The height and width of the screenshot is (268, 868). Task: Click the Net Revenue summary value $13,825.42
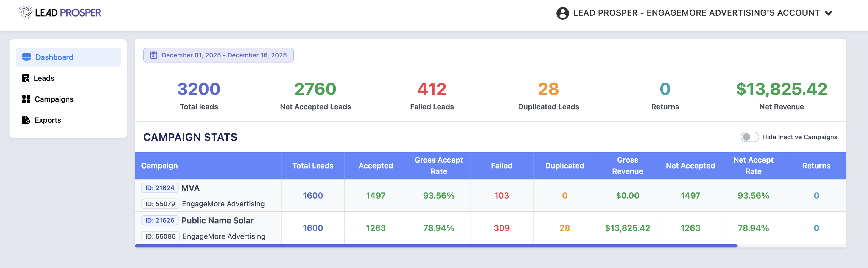[x=782, y=89]
